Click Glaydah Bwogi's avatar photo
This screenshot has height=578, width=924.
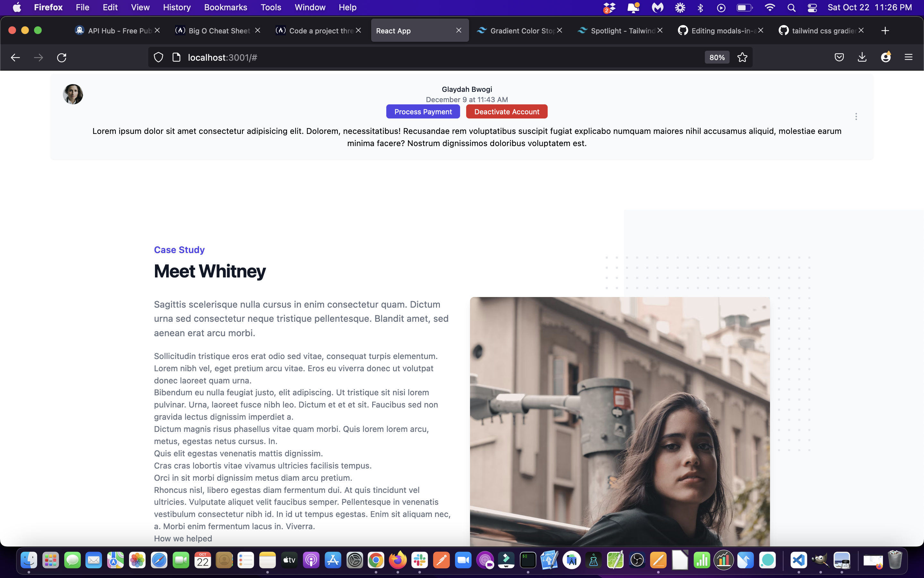click(73, 94)
